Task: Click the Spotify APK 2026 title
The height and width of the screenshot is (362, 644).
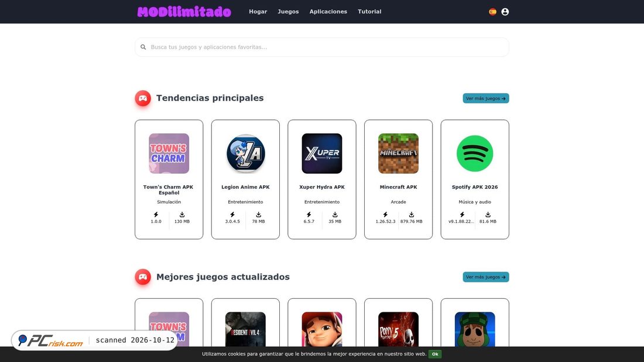Action: click(x=475, y=187)
